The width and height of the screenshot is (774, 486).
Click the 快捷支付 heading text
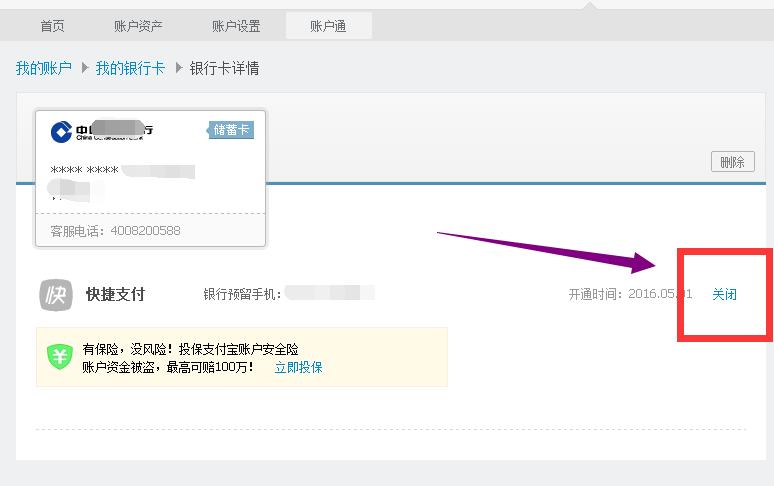click(116, 295)
